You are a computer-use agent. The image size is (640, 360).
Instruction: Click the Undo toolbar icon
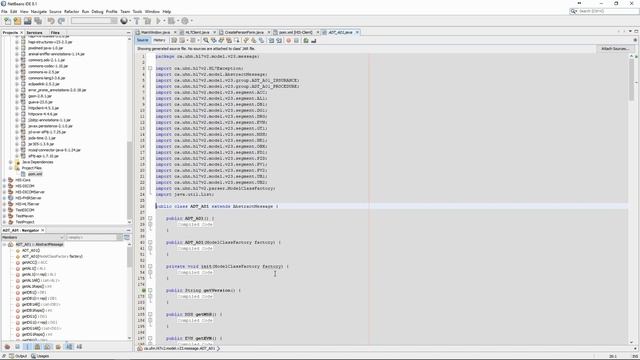[51, 21]
